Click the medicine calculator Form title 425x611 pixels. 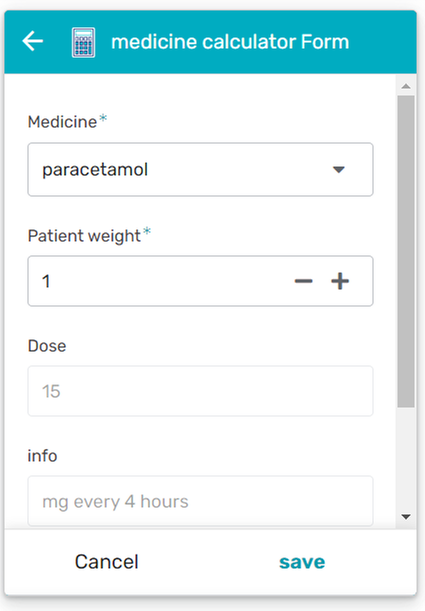[230, 42]
